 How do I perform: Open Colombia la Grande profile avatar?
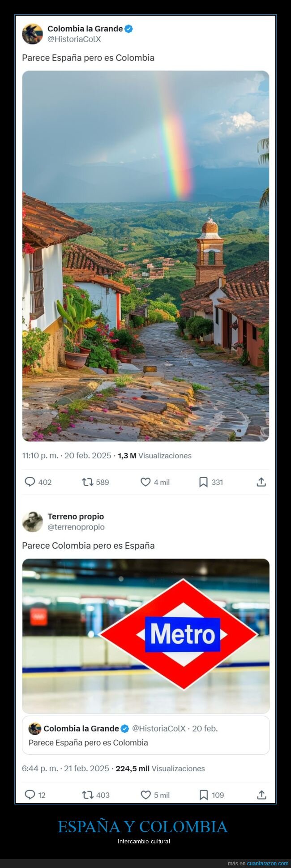(32, 34)
